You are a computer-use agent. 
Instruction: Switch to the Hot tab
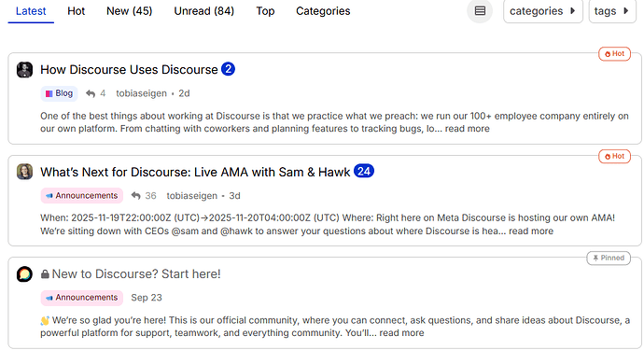click(x=76, y=11)
